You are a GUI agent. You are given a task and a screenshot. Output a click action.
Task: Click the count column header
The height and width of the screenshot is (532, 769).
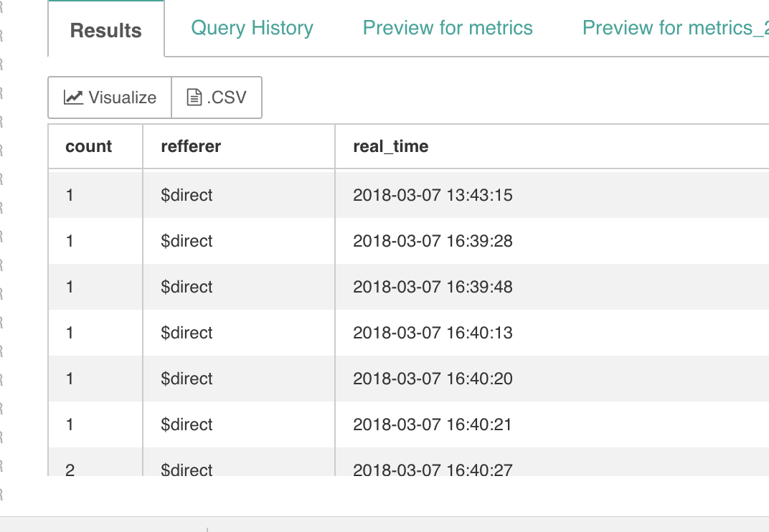click(89, 146)
